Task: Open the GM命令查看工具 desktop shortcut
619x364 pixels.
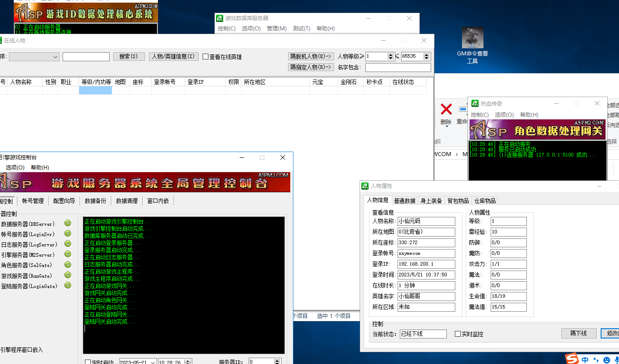Action: tap(472, 45)
